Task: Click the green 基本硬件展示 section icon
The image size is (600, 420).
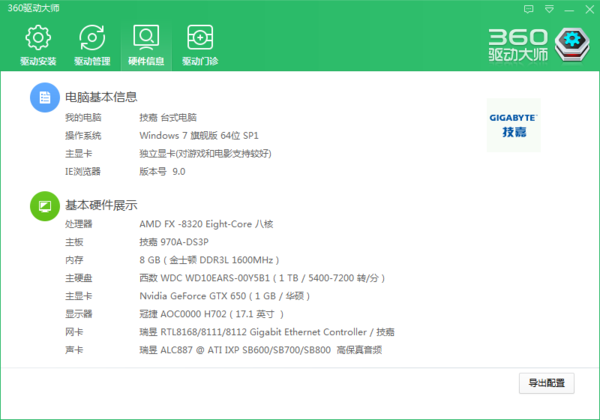Action: point(43,205)
